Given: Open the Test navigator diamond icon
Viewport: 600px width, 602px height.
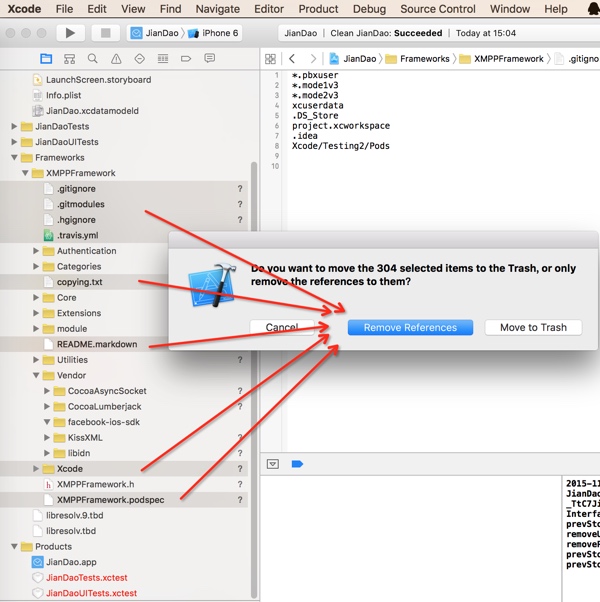Looking at the screenshot, I should click(139, 58).
